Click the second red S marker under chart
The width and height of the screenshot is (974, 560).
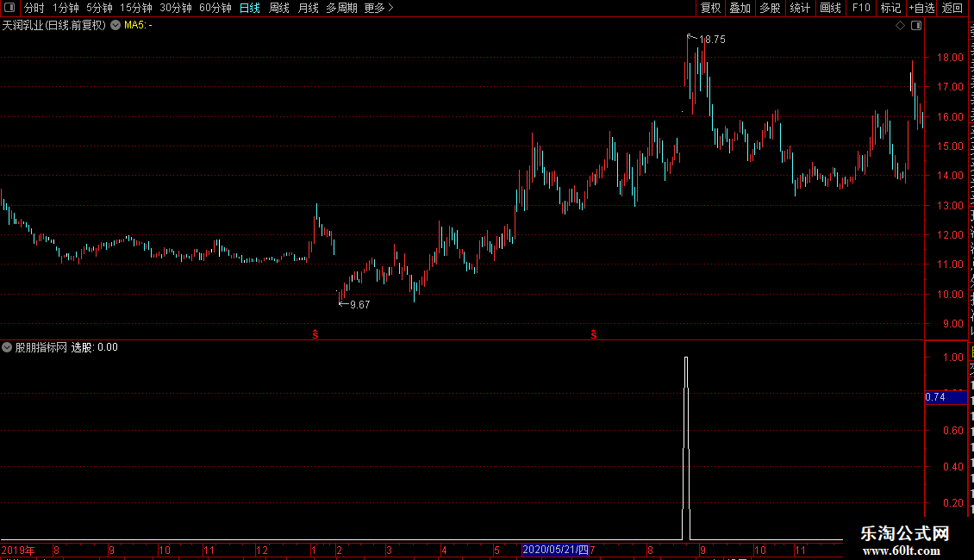click(594, 334)
